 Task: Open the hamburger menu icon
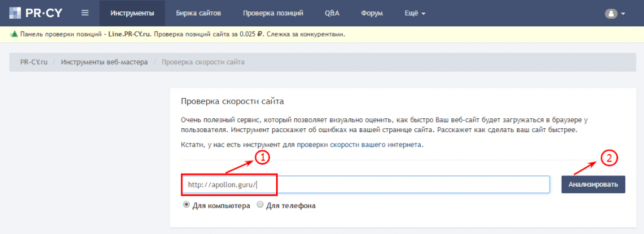click(85, 13)
